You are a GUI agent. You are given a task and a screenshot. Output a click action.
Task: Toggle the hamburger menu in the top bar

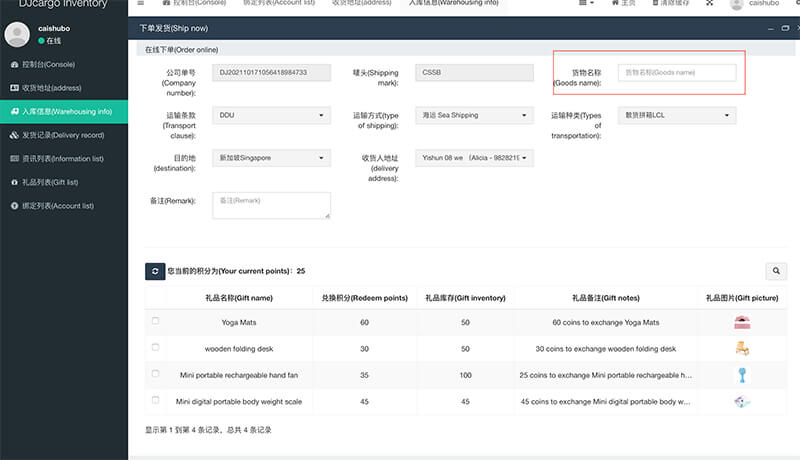point(141,3)
